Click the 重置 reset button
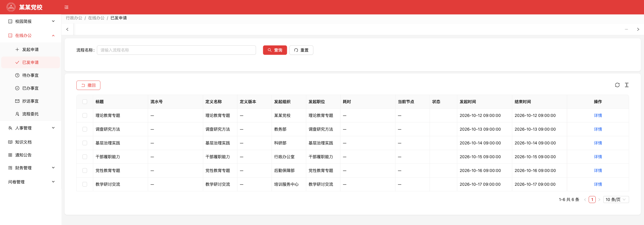Screen dimensions: 644x225 pyautogui.click(x=301, y=50)
